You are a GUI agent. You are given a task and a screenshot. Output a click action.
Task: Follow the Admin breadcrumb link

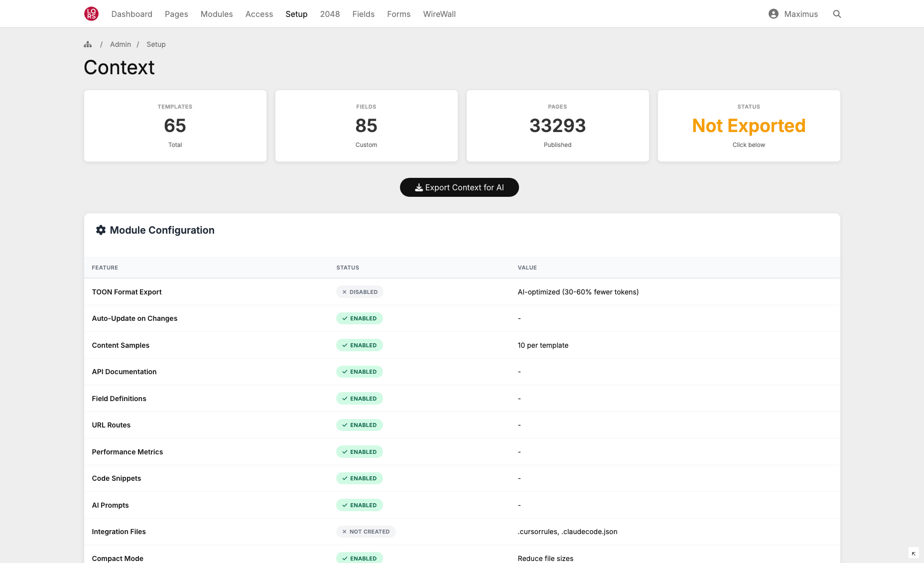(121, 44)
